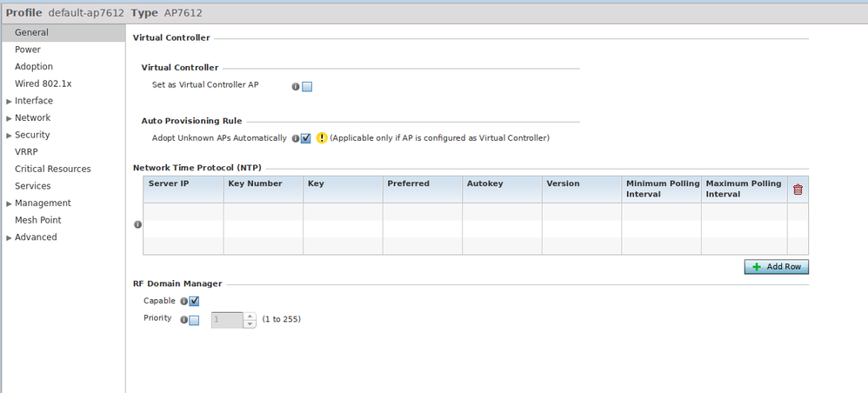Click the yellow warning icon in Auto Provisioning Rule
Viewport: 868px width, 393px height.
pyautogui.click(x=322, y=138)
